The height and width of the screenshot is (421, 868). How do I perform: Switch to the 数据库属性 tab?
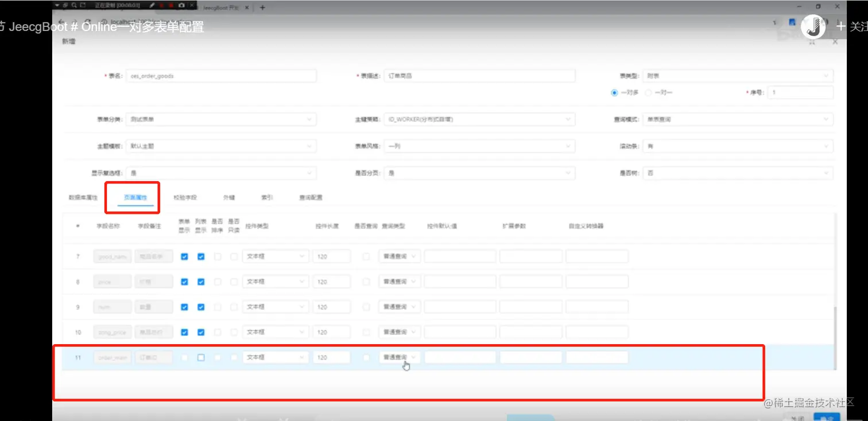(83, 197)
